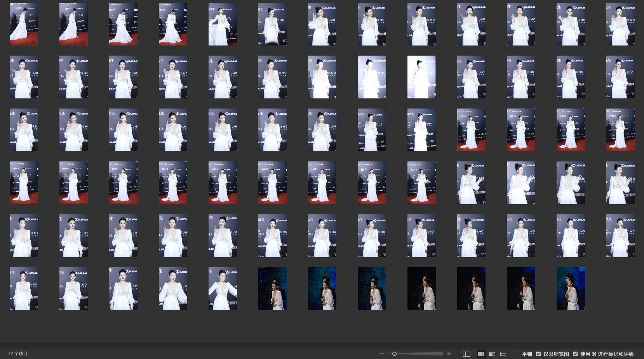
Task: Click the lock thumbnail grid icon
Action: click(466, 354)
